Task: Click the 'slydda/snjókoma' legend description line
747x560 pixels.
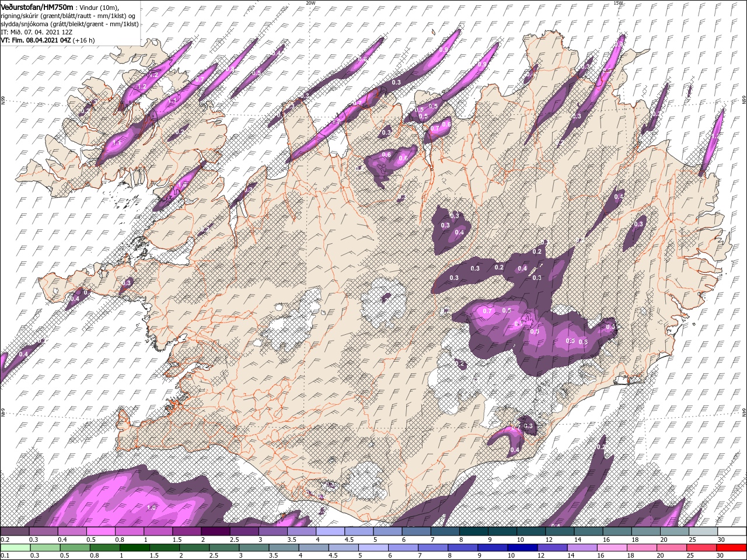Action: coord(69,24)
